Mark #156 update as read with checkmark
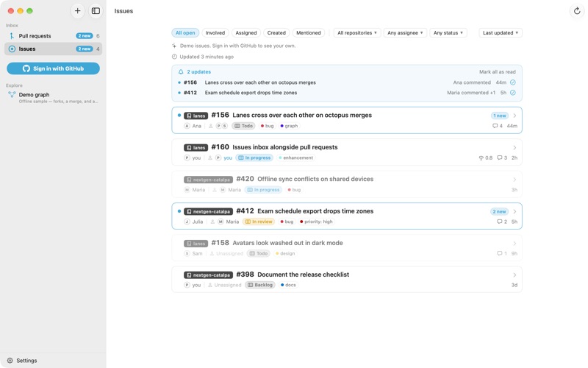The image size is (588, 368). click(x=512, y=82)
